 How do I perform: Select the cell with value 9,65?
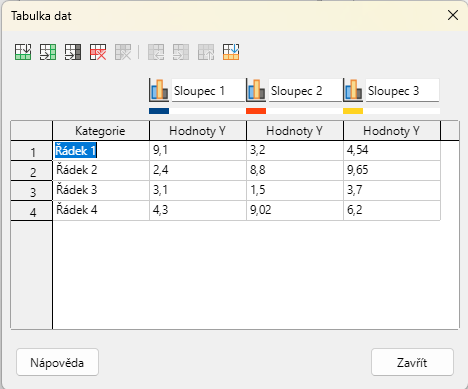coord(392,171)
